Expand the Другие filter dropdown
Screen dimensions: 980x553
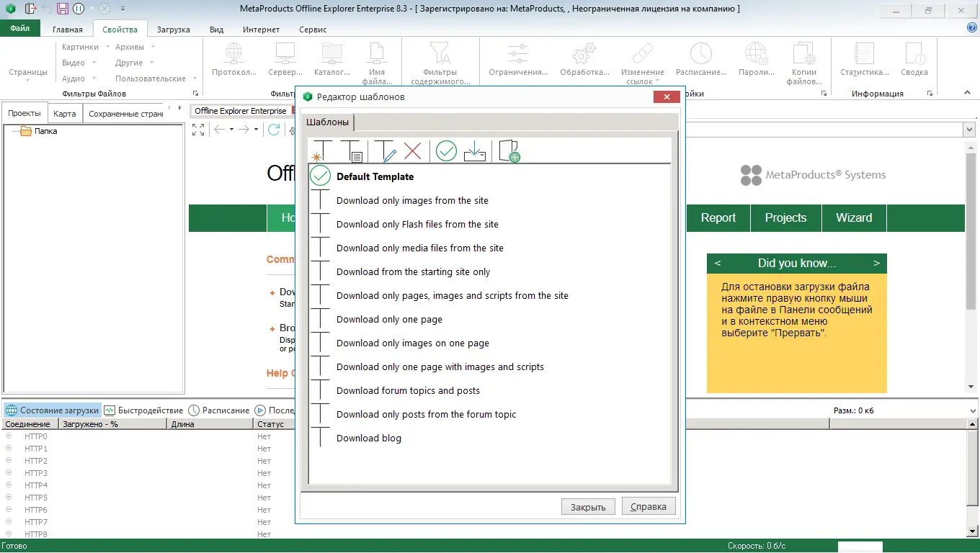(x=151, y=63)
